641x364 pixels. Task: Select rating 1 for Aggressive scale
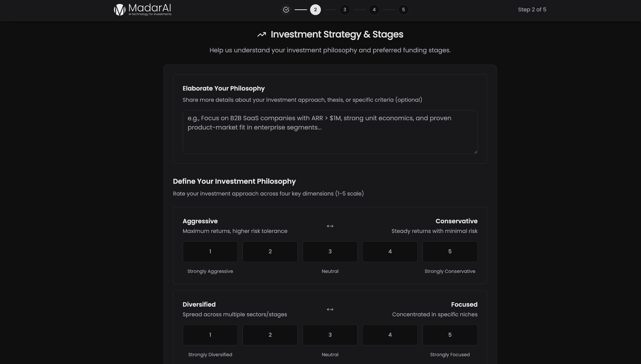click(210, 252)
